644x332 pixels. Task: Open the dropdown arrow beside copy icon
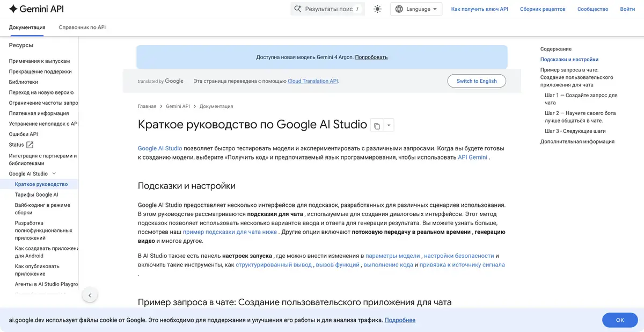389,126
